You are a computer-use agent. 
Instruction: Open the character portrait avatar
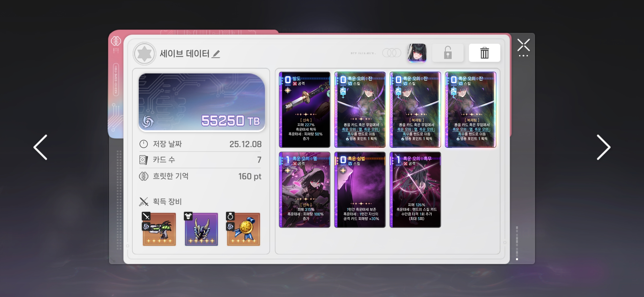point(417,53)
